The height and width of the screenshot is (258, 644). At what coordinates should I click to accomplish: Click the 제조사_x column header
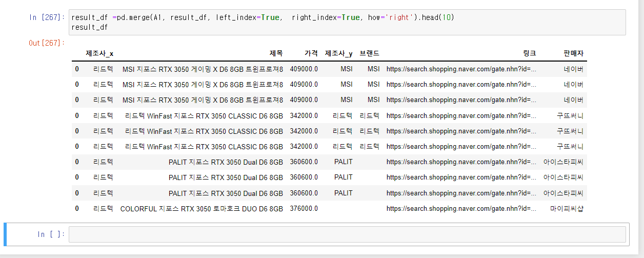(99, 53)
